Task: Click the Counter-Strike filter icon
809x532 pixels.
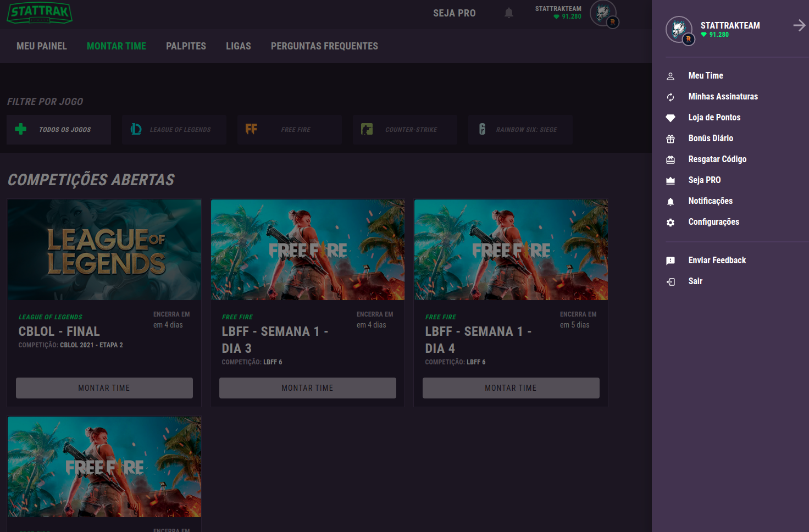Action: click(367, 129)
